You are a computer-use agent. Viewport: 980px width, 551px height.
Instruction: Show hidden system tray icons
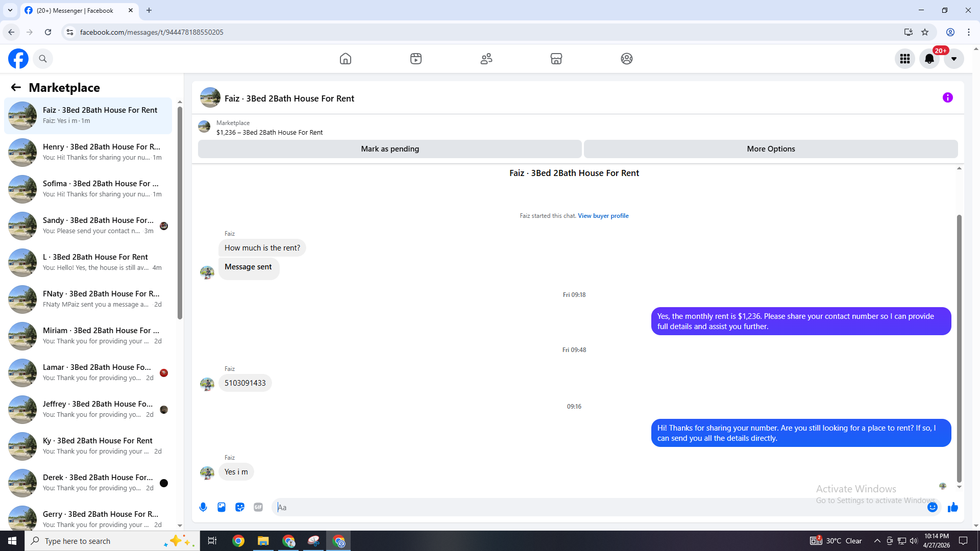[877, 541]
